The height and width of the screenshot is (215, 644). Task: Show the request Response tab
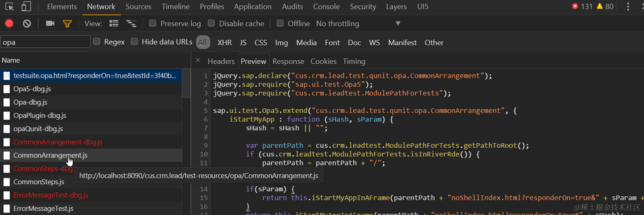coord(288,61)
